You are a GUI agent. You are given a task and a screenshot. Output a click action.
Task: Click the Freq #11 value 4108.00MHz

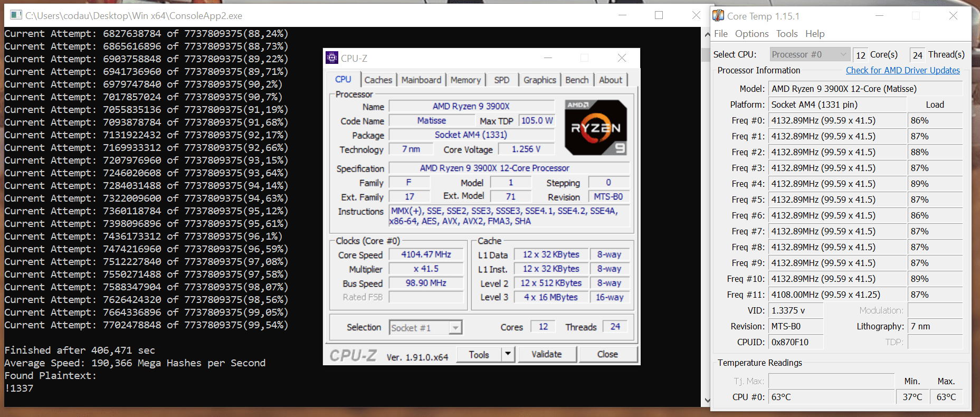[837, 295]
